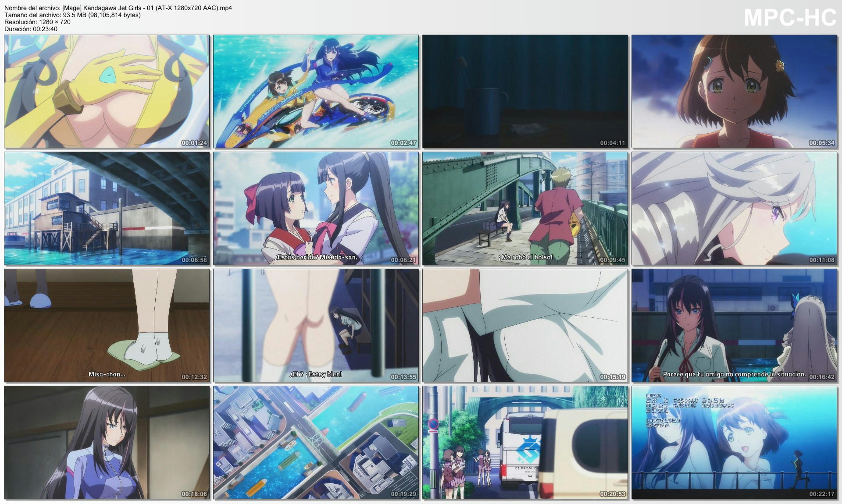Click the 00:19:29 timestamp label
This screenshot has width=842, height=504.
click(403, 494)
